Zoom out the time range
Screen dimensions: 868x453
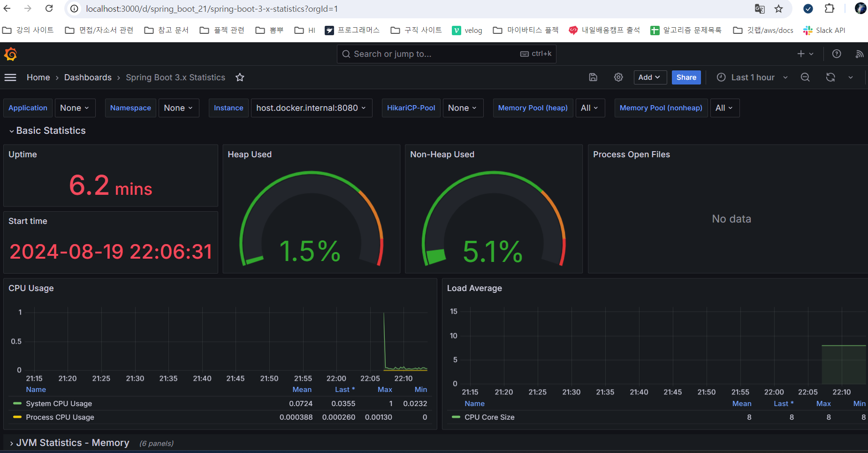pos(805,77)
